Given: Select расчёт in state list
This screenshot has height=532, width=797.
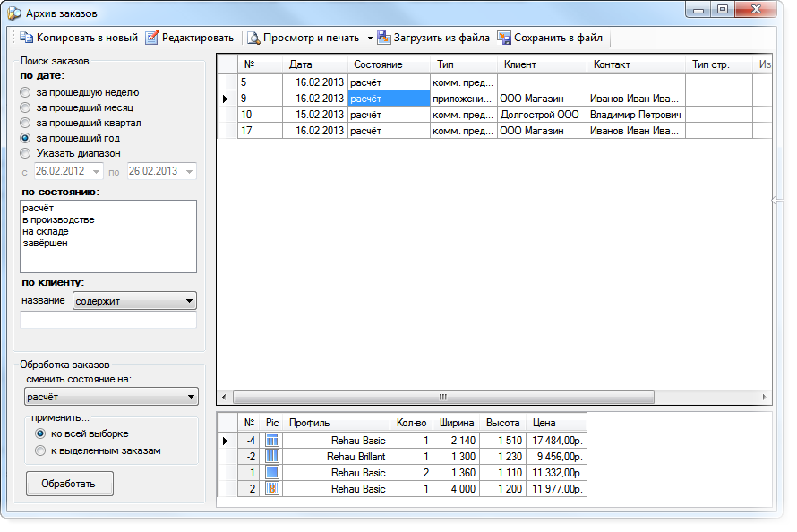Looking at the screenshot, I should tap(39, 208).
